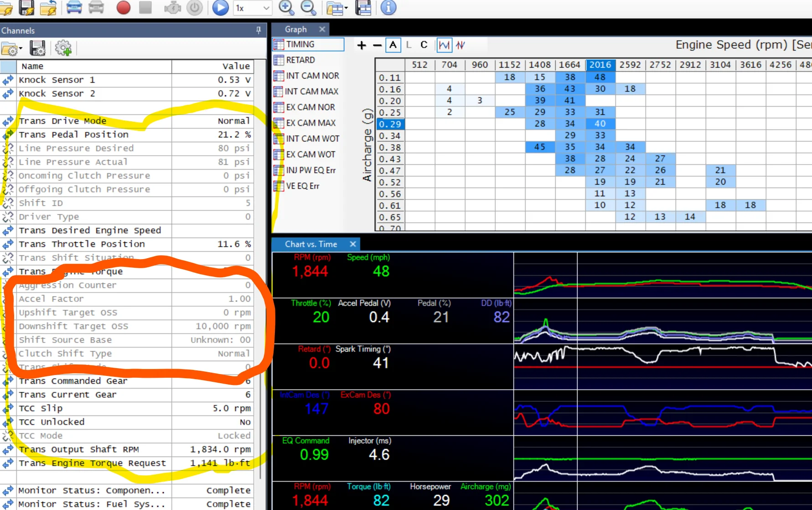
Task: Click the reopen recent log folder icon
Action: click(48, 8)
